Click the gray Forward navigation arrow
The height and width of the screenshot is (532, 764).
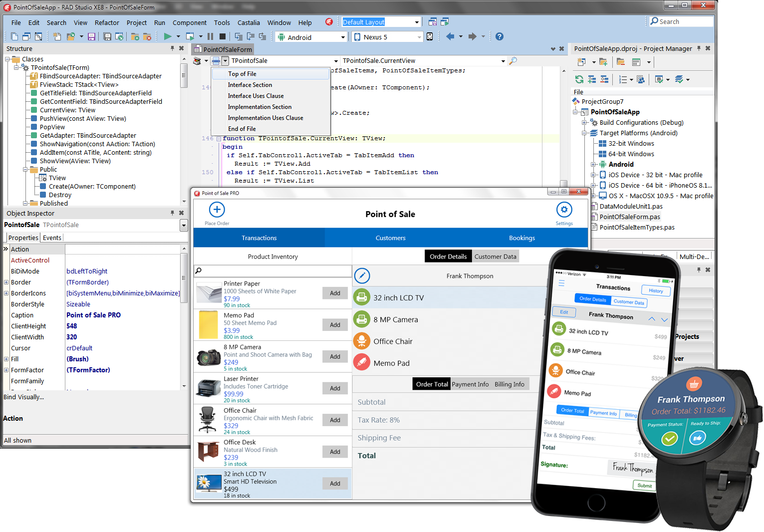(x=473, y=36)
